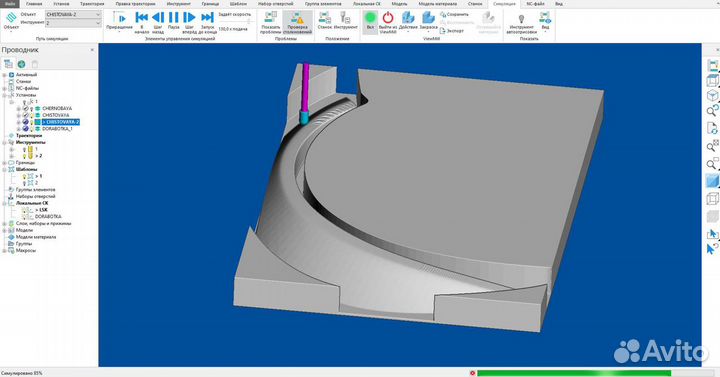Select the Модели материала tree item
The image size is (720, 377).
36,237
